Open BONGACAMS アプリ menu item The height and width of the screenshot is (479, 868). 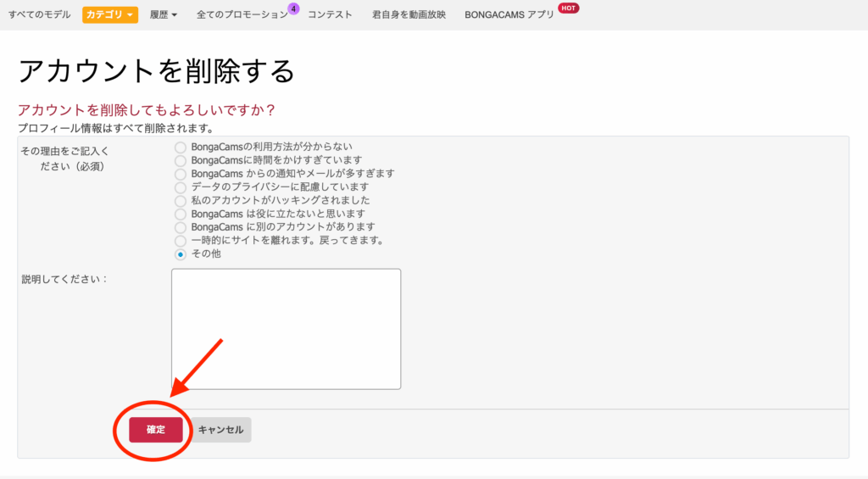point(509,15)
